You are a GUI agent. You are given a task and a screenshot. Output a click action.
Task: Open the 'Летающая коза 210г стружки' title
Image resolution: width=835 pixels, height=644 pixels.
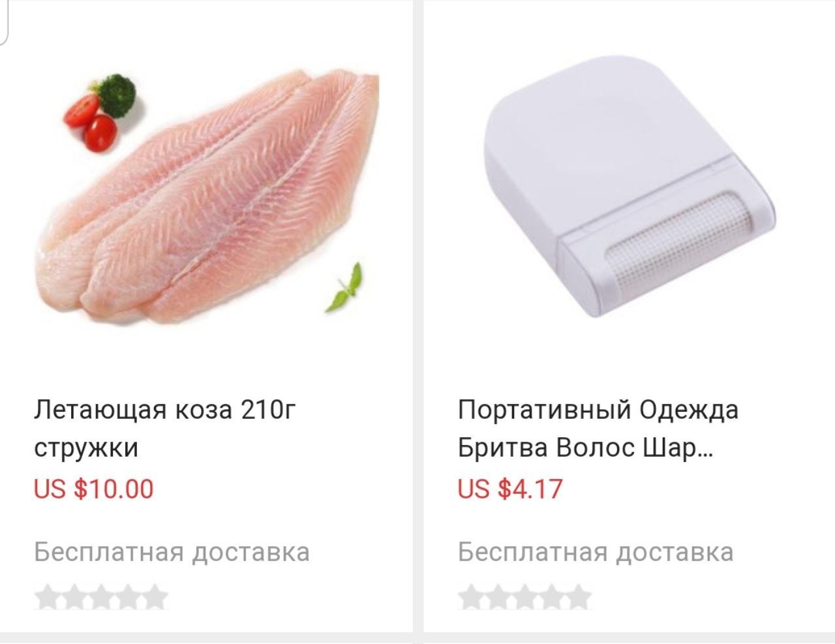pyautogui.click(x=165, y=429)
